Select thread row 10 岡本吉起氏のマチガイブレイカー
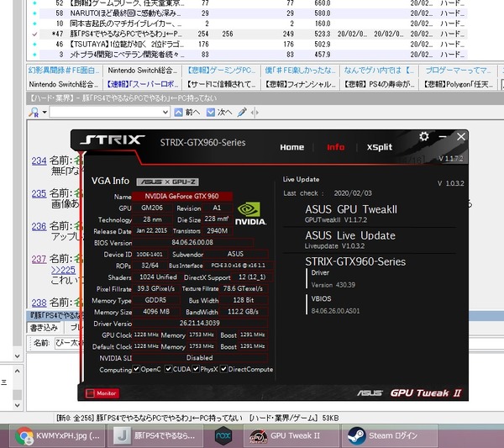The height and width of the screenshot is (448, 504). (247, 24)
